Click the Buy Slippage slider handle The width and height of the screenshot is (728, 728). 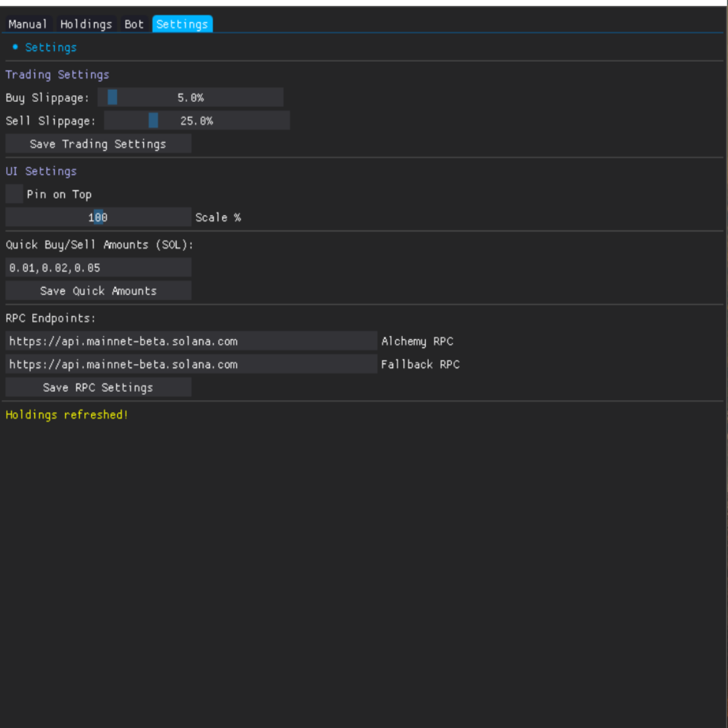112,97
